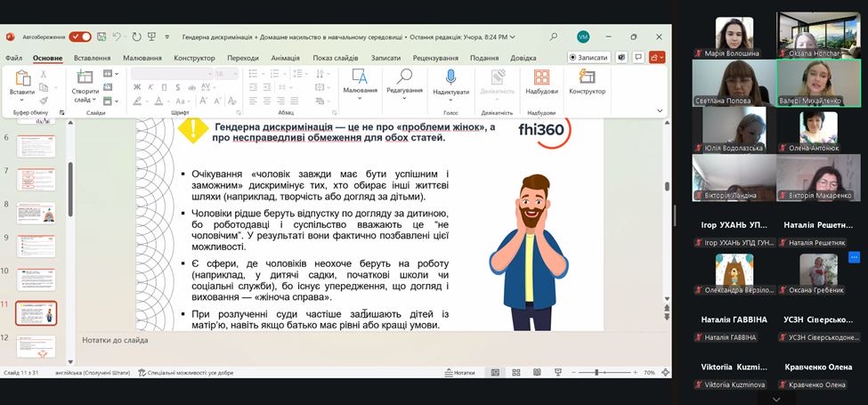Screen dimensions: 868x405
Task: Open the Анімація ribbon tab
Action: 285,58
